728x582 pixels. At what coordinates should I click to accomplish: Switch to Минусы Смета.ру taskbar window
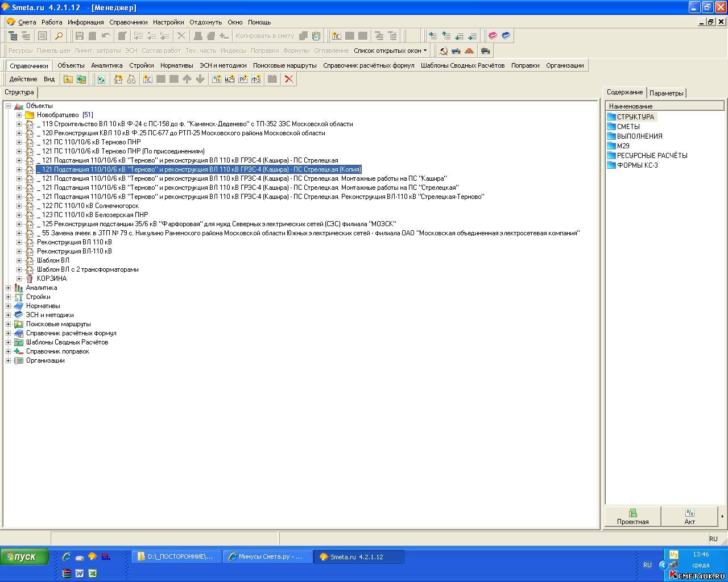pos(267,557)
